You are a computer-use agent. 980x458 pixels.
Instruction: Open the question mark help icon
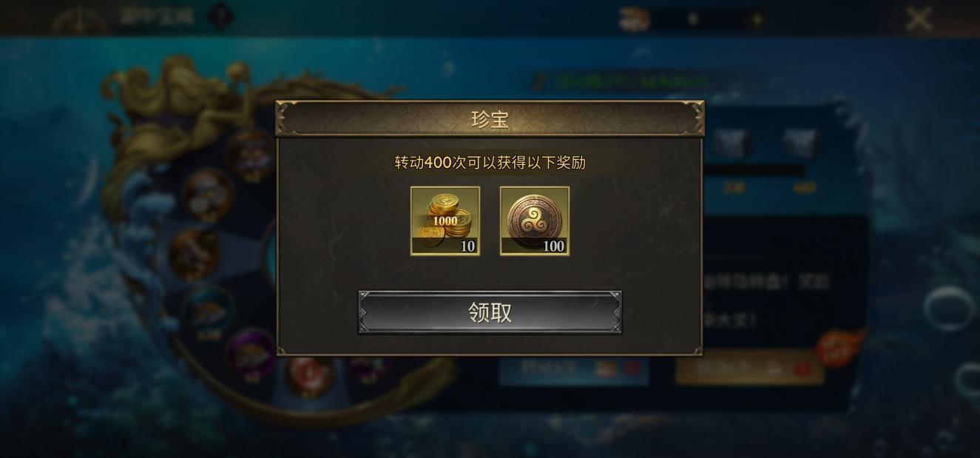pyautogui.click(x=219, y=17)
